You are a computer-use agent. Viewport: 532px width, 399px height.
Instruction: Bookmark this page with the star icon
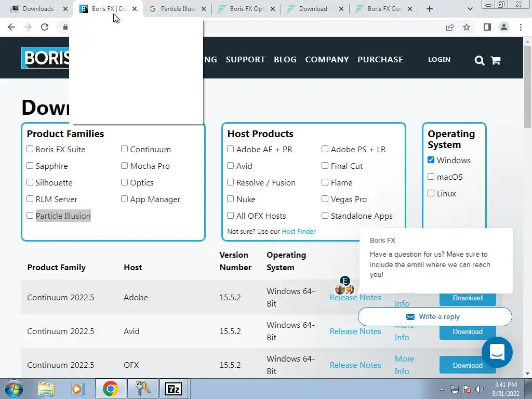click(467, 27)
